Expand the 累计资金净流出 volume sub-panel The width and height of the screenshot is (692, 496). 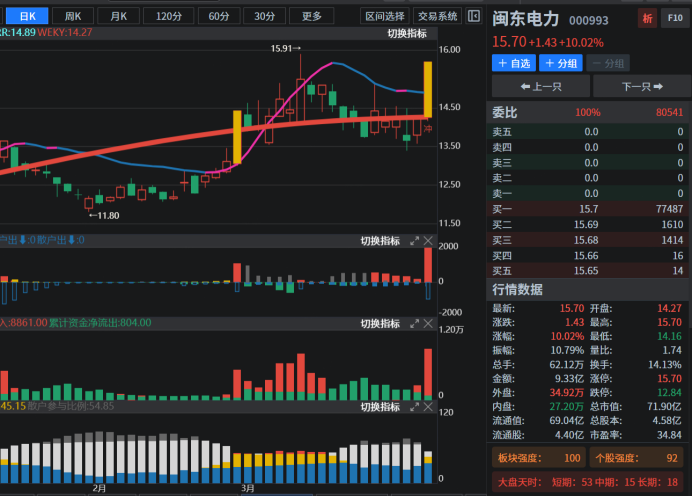point(414,324)
